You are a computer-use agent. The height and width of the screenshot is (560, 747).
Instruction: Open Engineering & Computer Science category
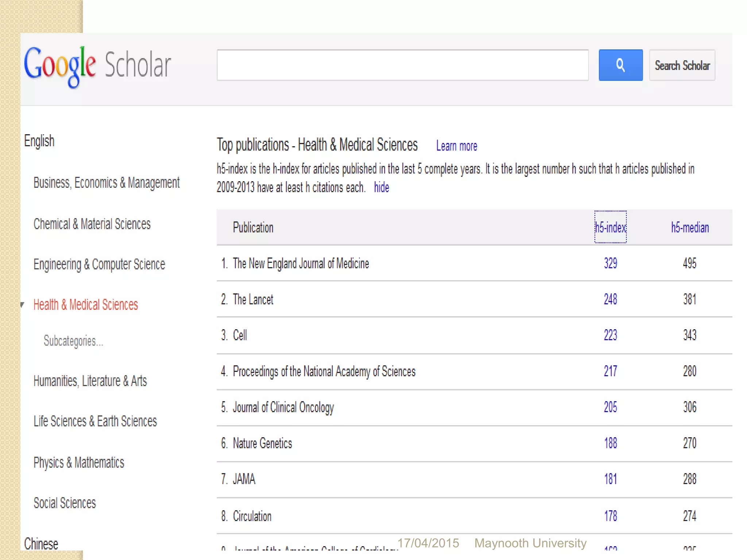[99, 264]
